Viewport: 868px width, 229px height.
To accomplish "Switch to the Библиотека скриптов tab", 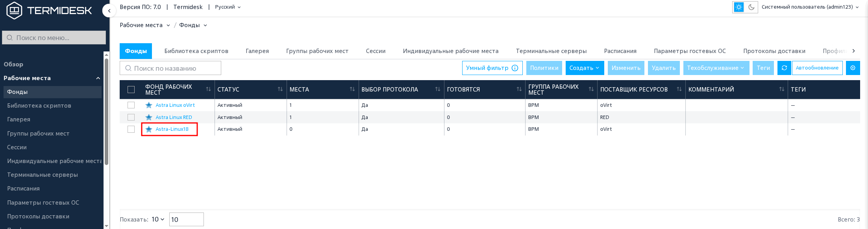I will click(196, 51).
